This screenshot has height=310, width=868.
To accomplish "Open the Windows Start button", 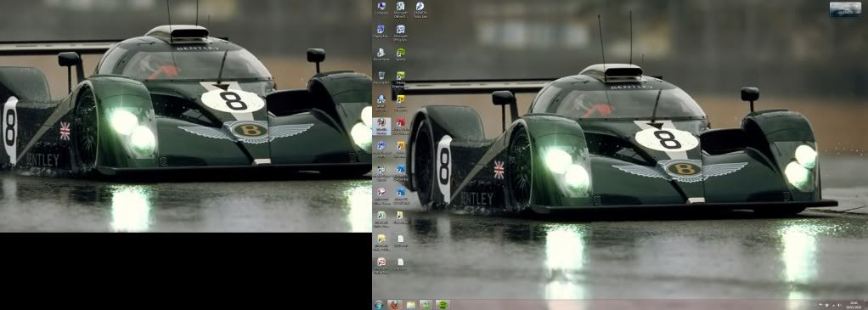I will click(379, 305).
